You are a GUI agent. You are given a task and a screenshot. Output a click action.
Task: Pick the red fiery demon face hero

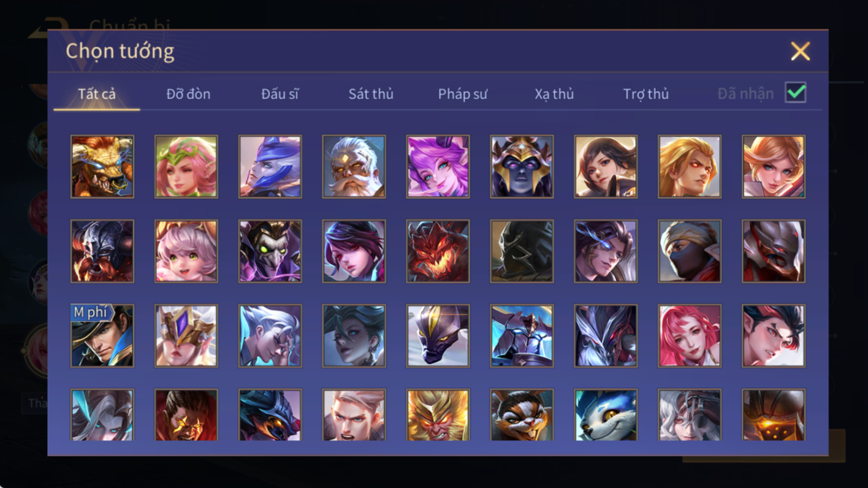point(438,251)
